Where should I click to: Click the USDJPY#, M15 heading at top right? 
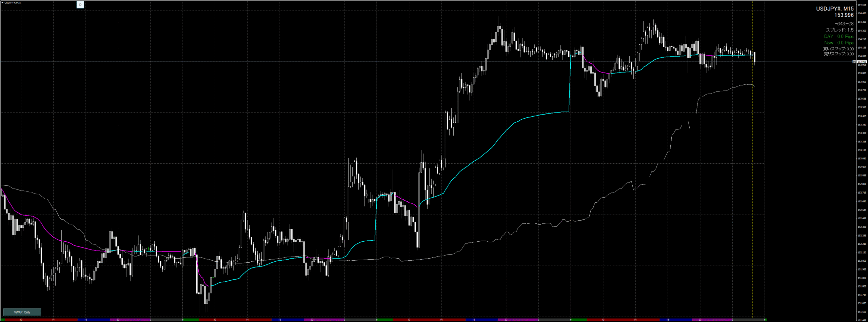click(x=834, y=9)
